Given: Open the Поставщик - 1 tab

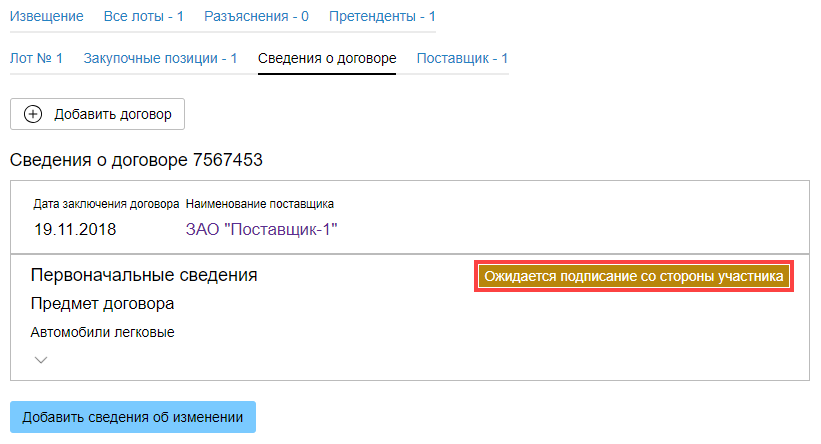Looking at the screenshot, I should click(462, 58).
